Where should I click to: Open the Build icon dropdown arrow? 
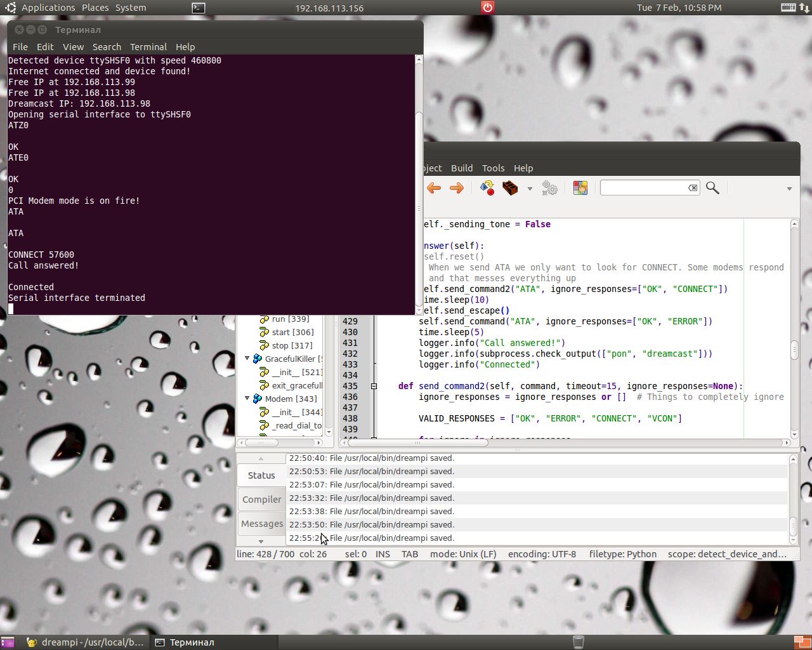point(530,189)
